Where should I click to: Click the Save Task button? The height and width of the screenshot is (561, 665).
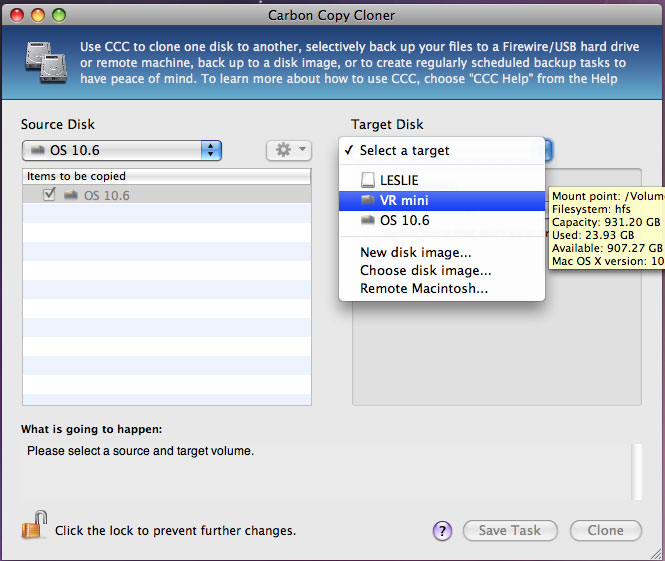point(510,530)
